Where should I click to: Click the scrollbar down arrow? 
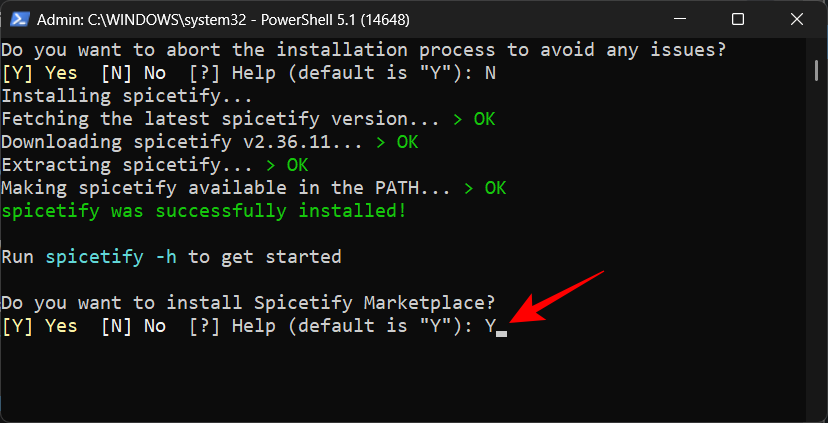[816, 412]
